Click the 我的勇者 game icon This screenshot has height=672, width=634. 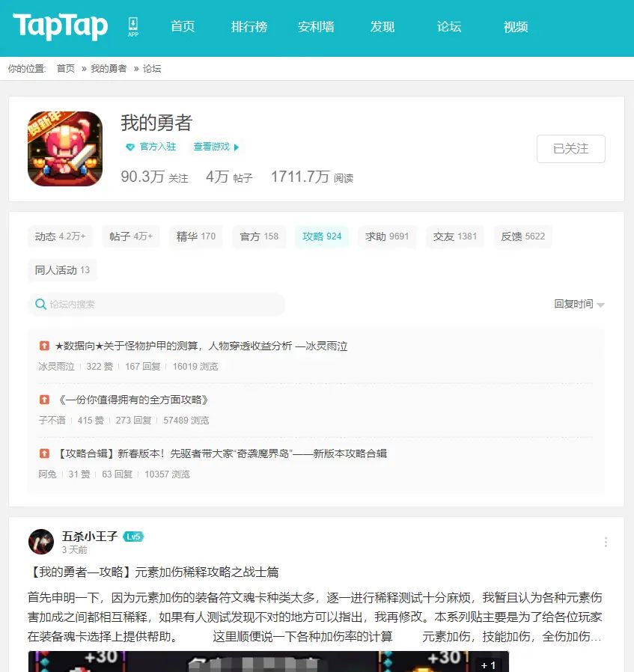click(x=65, y=149)
